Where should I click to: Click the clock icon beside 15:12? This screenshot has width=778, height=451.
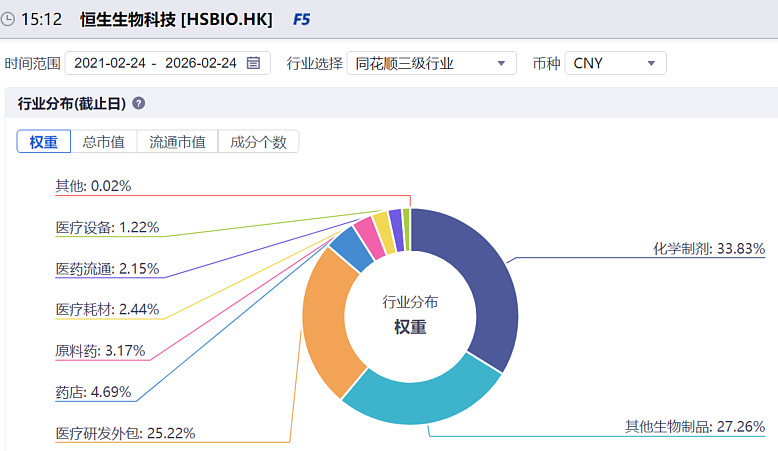pyautogui.click(x=7, y=20)
